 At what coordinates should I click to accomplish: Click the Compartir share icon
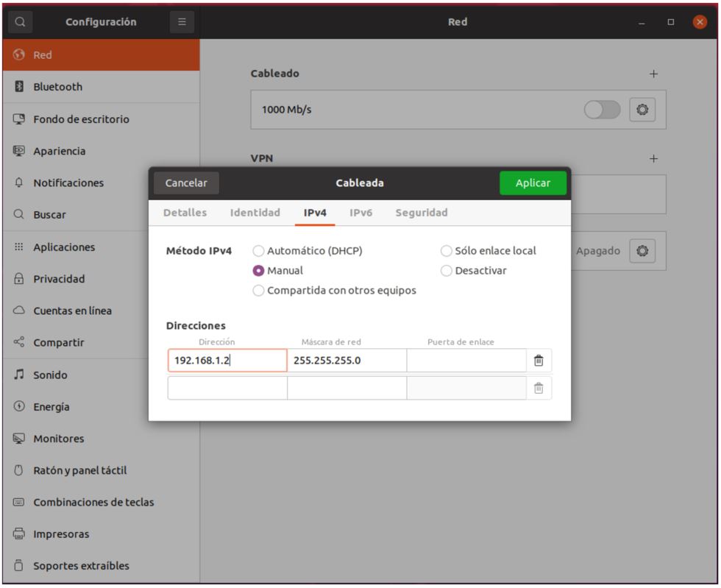pos(19,342)
